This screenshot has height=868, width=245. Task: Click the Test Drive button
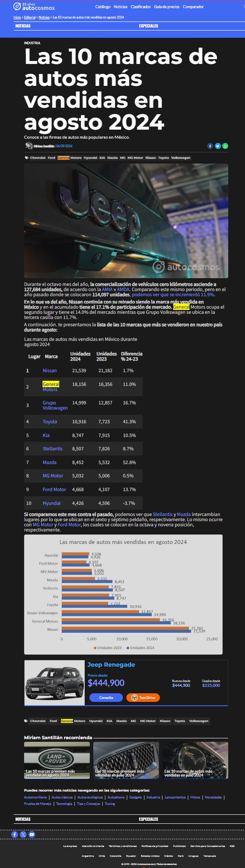[x=143, y=698]
